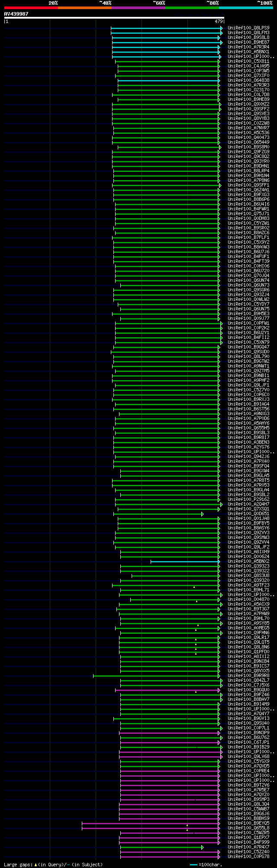The height and width of the screenshot is (868, 277).
Task: Click the red 20% identity legend segment
Action: 31,8
